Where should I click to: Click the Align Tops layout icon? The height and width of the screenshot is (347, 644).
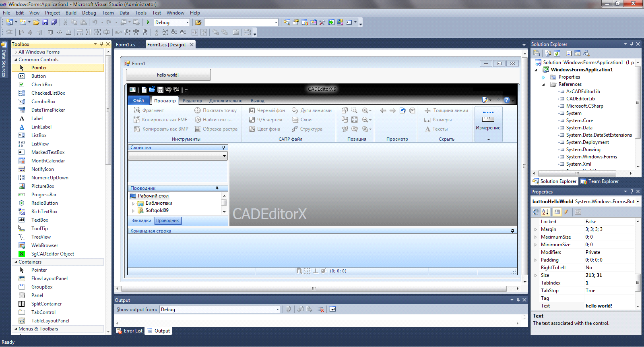51,32
